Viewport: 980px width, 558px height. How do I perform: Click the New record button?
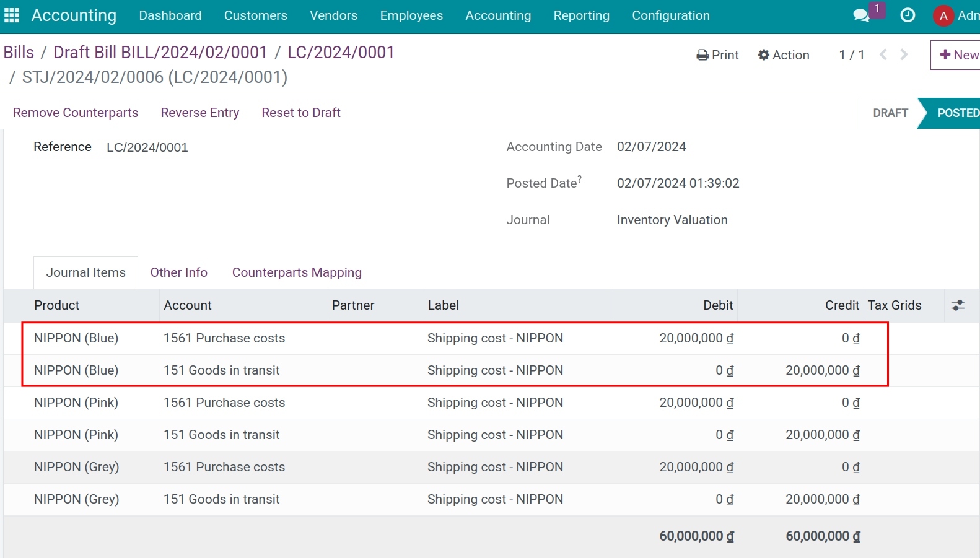(x=956, y=55)
